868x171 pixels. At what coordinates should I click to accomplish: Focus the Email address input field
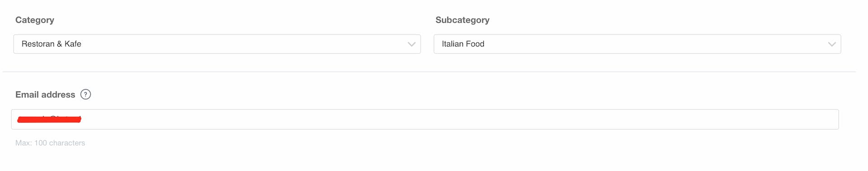click(425, 119)
